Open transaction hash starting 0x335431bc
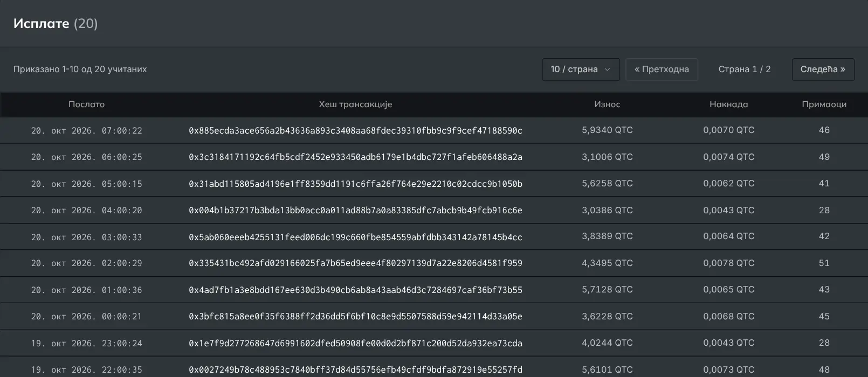Viewport: 868px width, 377px height. pyautogui.click(x=355, y=263)
